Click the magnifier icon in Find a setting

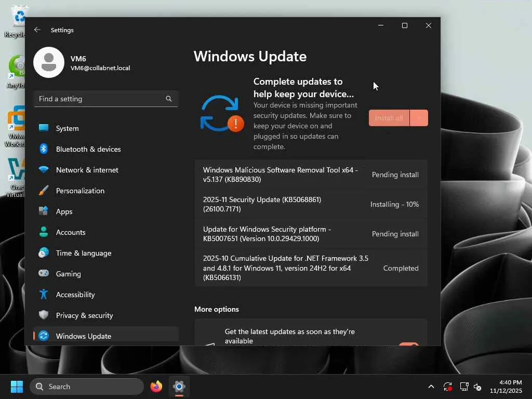click(x=169, y=99)
